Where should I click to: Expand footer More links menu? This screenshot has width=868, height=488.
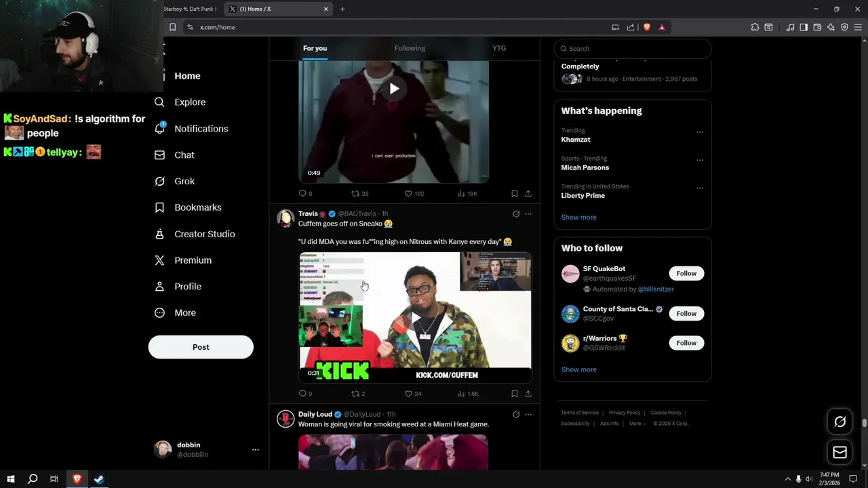coord(637,424)
